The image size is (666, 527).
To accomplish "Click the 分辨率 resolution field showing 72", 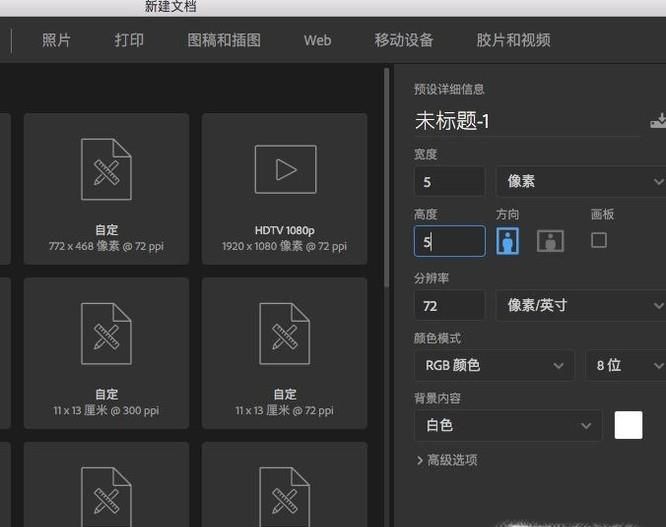I will tap(449, 305).
